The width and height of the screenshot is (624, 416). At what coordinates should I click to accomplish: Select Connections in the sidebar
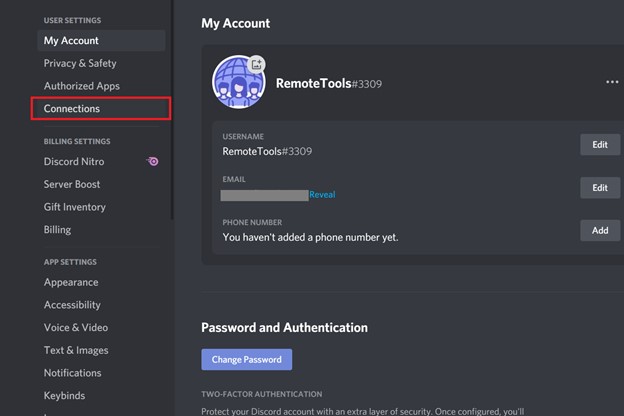point(101,108)
